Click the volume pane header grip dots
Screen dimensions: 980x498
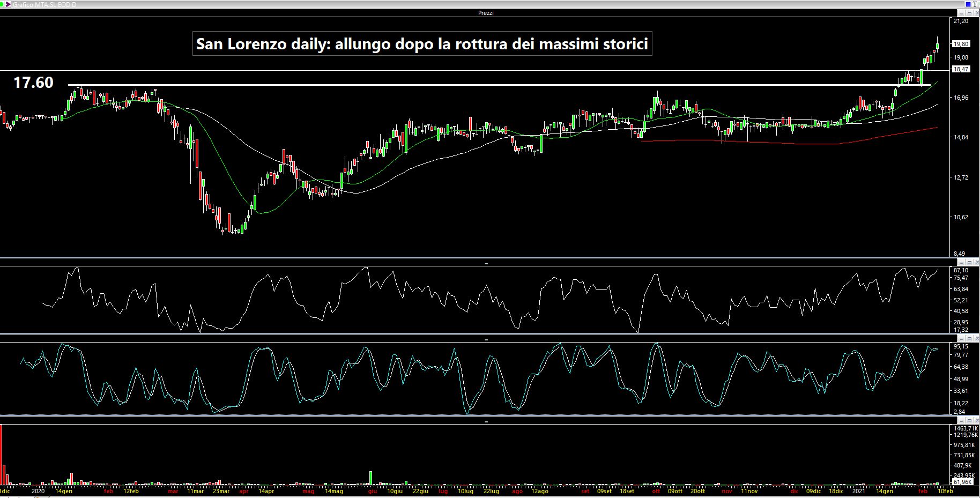coord(486,422)
